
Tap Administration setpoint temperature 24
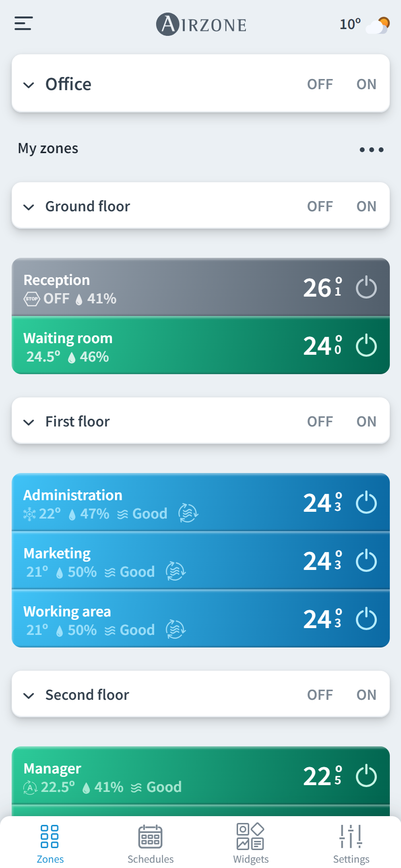point(322,503)
